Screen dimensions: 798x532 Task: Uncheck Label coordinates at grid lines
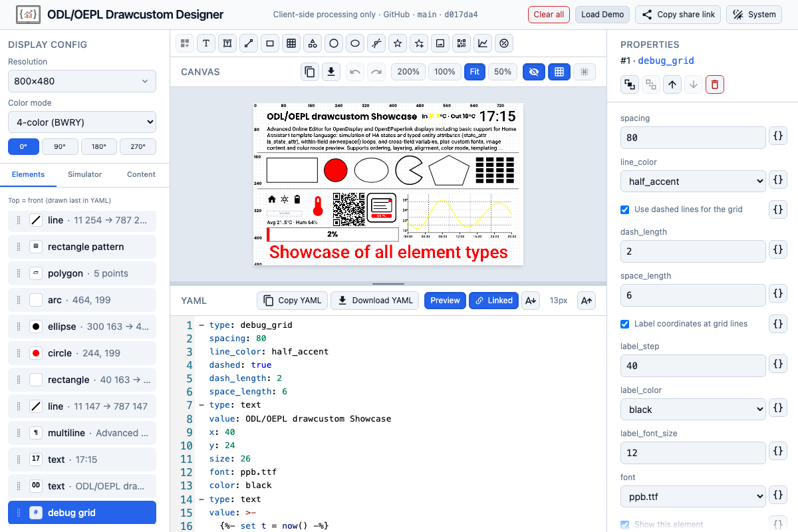click(x=624, y=324)
